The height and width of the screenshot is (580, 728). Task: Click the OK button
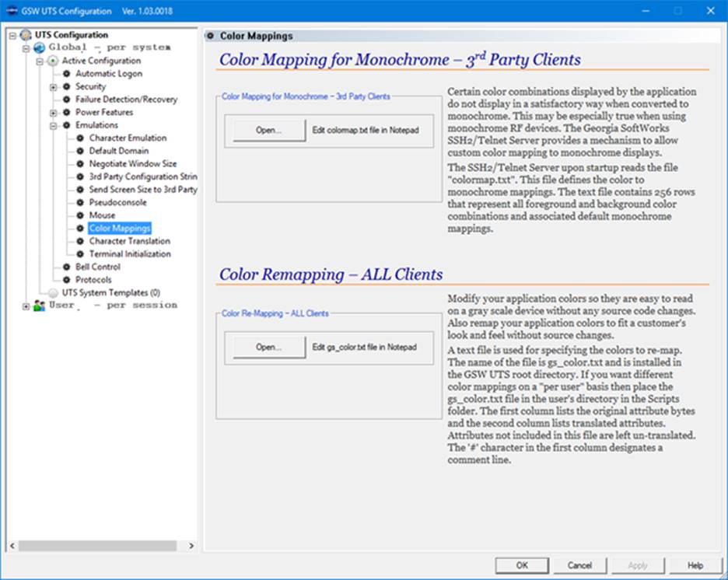coord(522,565)
